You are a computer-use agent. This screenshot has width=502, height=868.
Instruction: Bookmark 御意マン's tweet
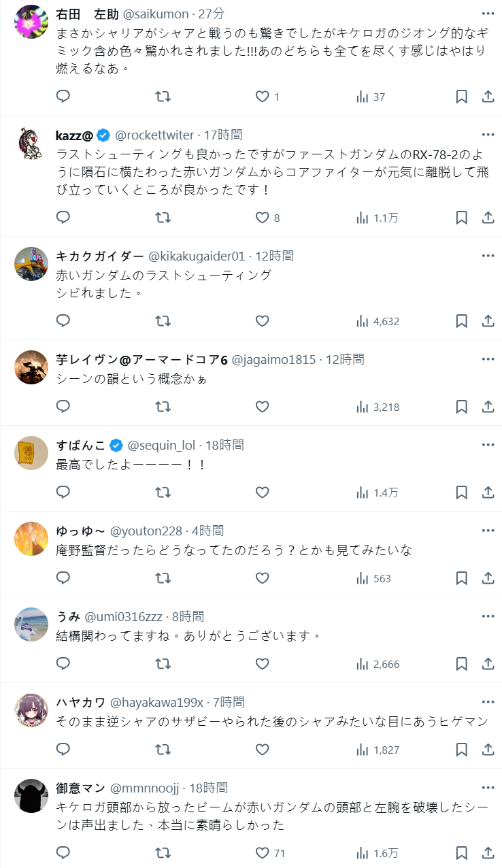461,853
